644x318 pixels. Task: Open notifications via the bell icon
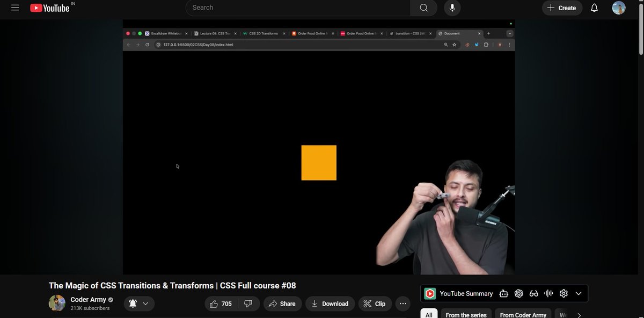pyautogui.click(x=594, y=8)
